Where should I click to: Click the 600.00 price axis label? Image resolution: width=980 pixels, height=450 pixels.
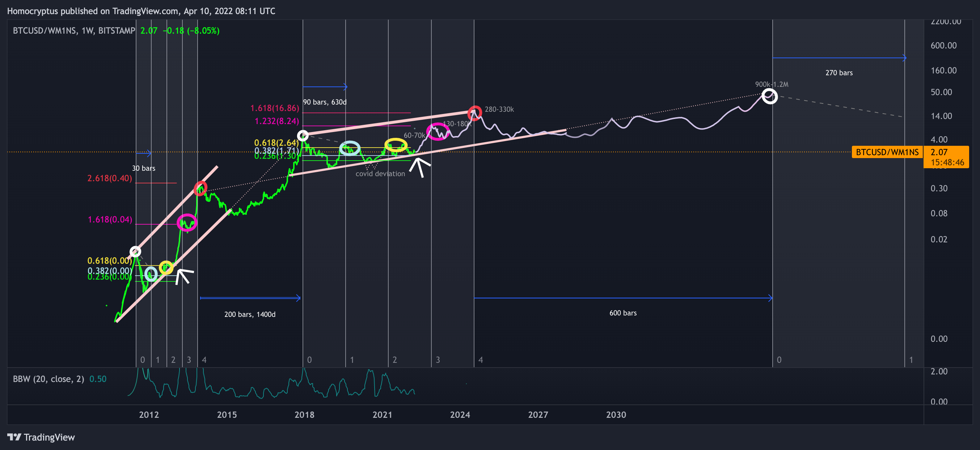(x=943, y=46)
